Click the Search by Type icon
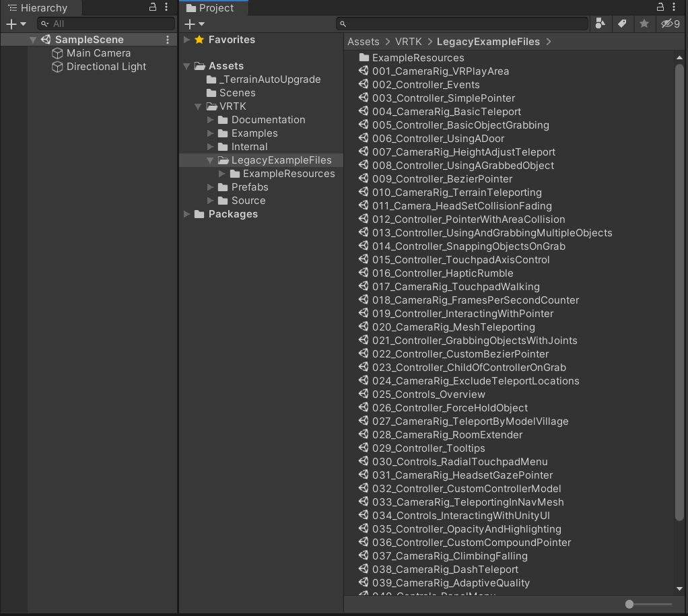 [x=600, y=24]
